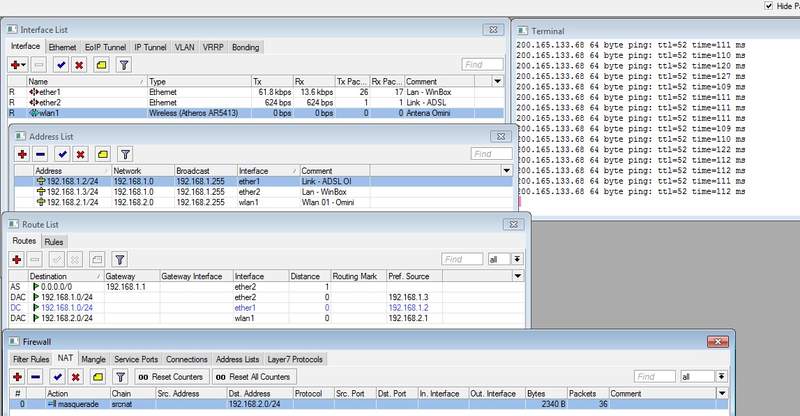Click the filter funnel icon in Route List

tap(119, 259)
